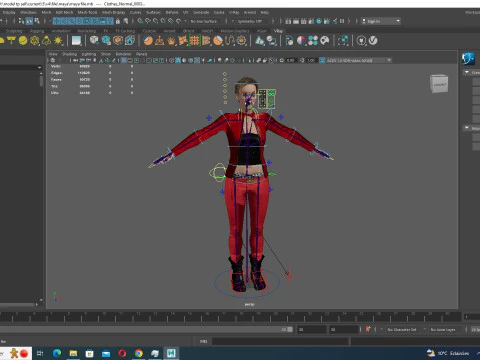Click the V-Ray logo checkmark shelf icon
Viewport: 480px width, 360px height.
[x=373, y=41]
